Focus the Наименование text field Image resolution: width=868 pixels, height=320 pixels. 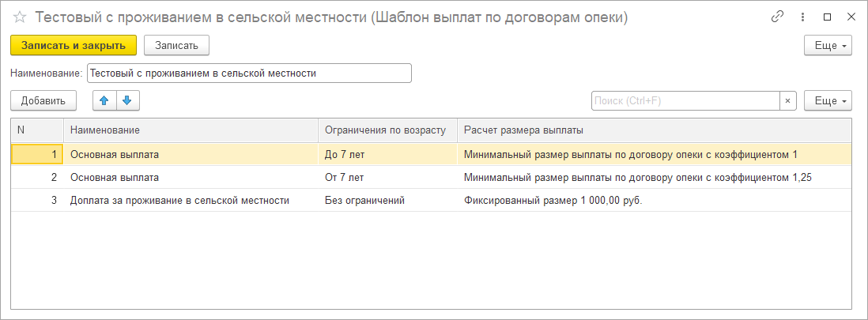(249, 73)
